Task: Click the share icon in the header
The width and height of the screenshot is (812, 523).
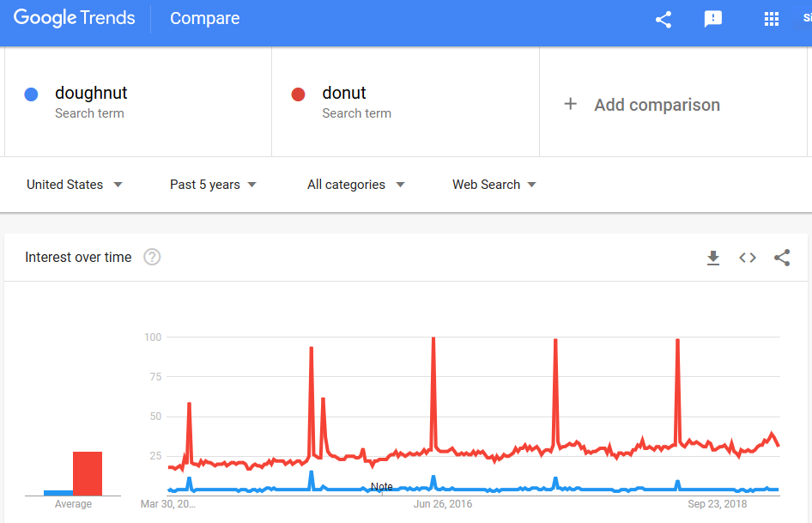Action: [x=664, y=20]
